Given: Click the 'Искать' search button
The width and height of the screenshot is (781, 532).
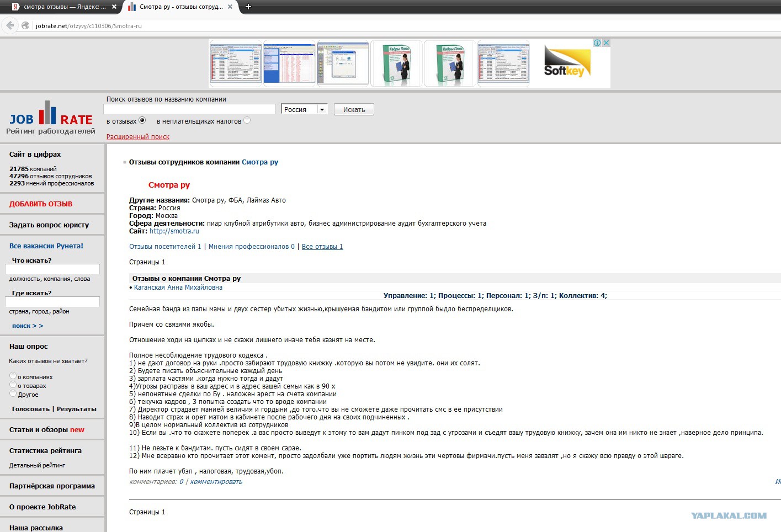Looking at the screenshot, I should pos(354,109).
